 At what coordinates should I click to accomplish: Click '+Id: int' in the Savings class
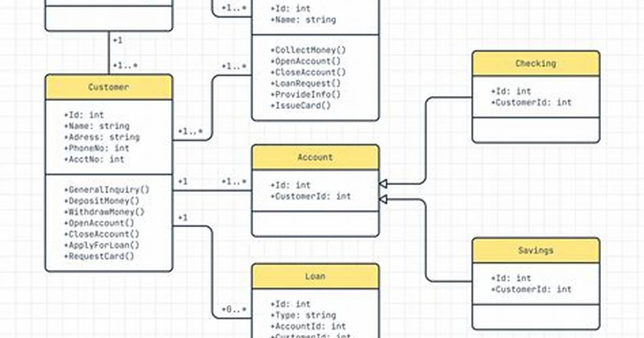click(x=511, y=278)
